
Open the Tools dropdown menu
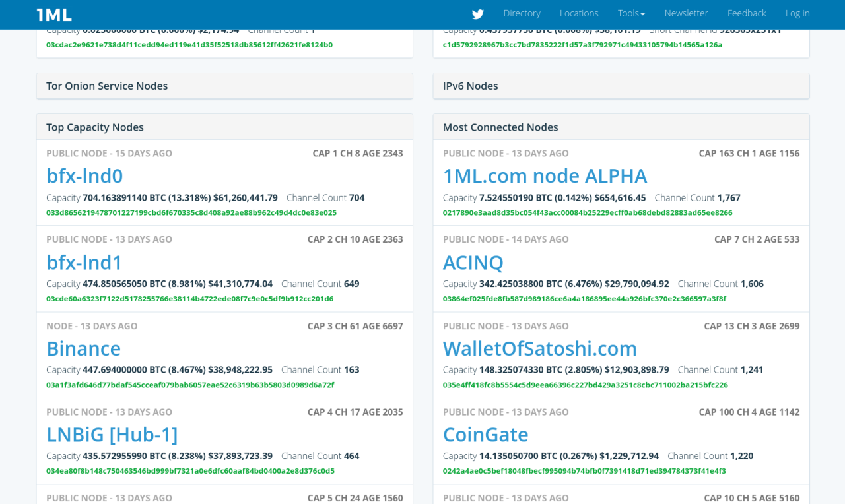[x=631, y=13]
